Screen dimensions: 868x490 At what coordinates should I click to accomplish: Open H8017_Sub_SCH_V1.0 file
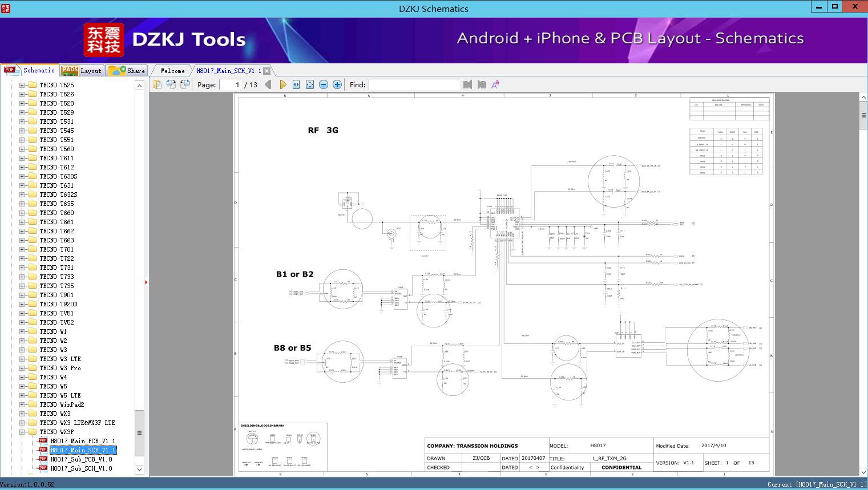tap(81, 468)
